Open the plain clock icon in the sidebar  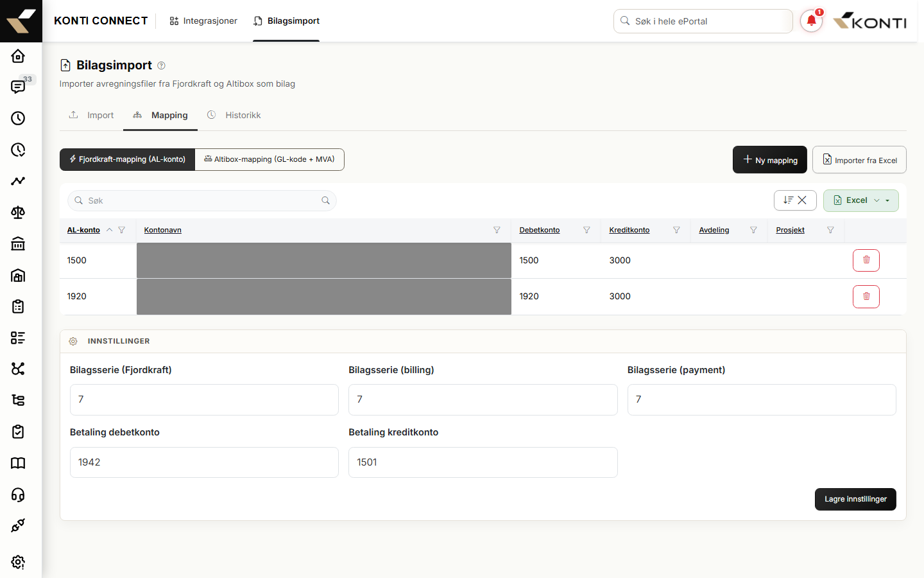18,118
